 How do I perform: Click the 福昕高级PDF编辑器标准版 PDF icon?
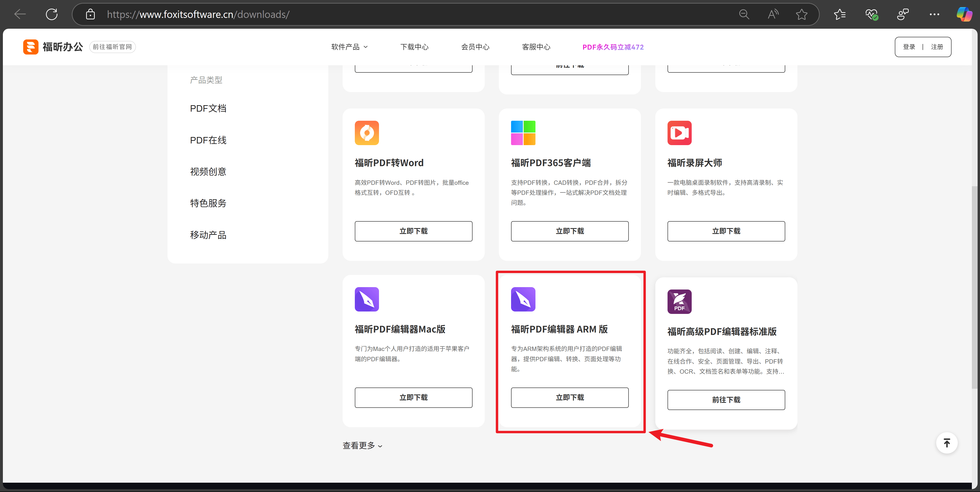(x=679, y=301)
